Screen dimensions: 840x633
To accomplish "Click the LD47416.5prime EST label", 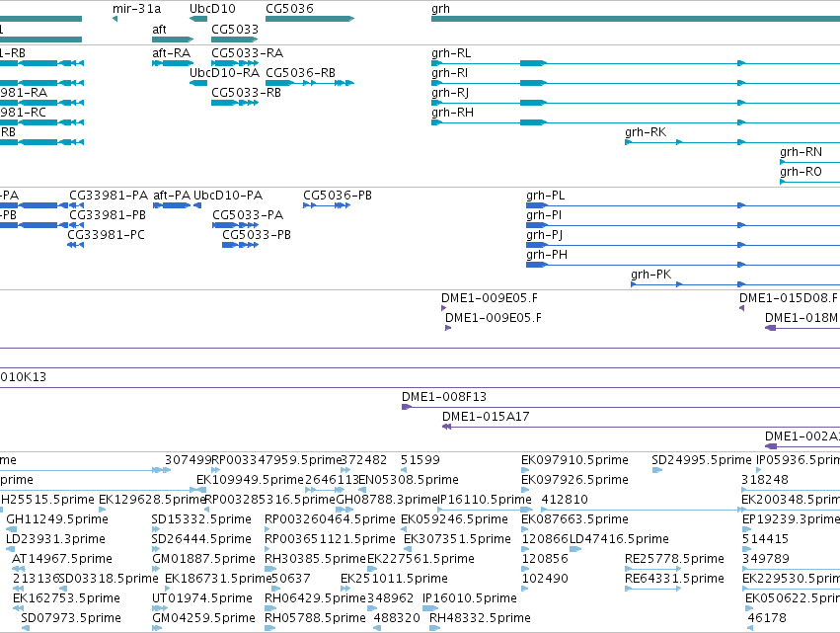I will tap(619, 538).
